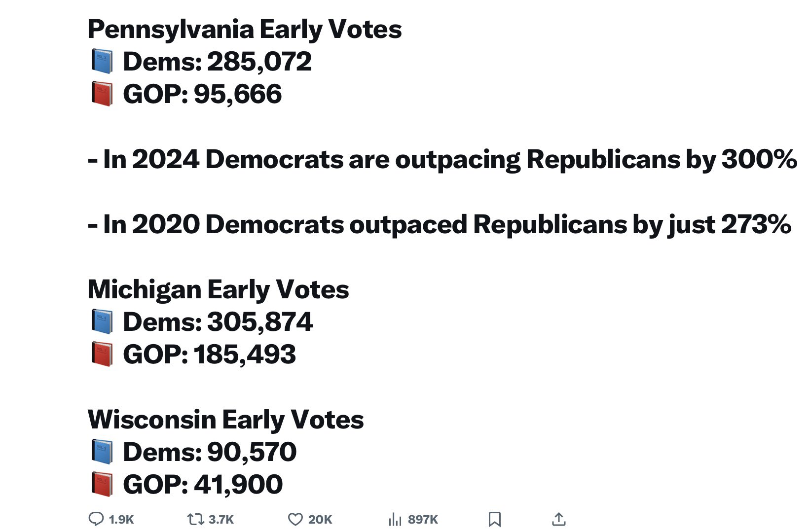This screenshot has width=809, height=532.
Task: Click the blue book emoji beside Pennsylvania Dems
Action: point(102,62)
